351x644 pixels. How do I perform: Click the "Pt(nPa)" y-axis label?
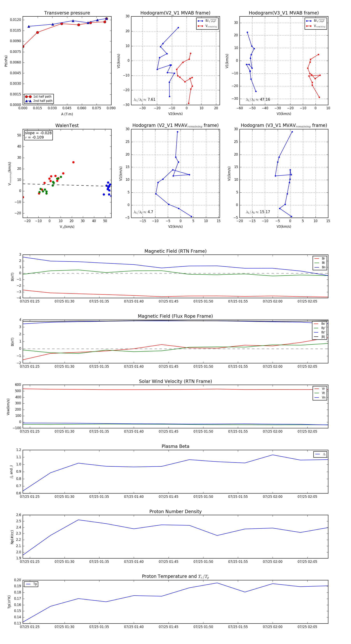pyautogui.click(x=6, y=61)
